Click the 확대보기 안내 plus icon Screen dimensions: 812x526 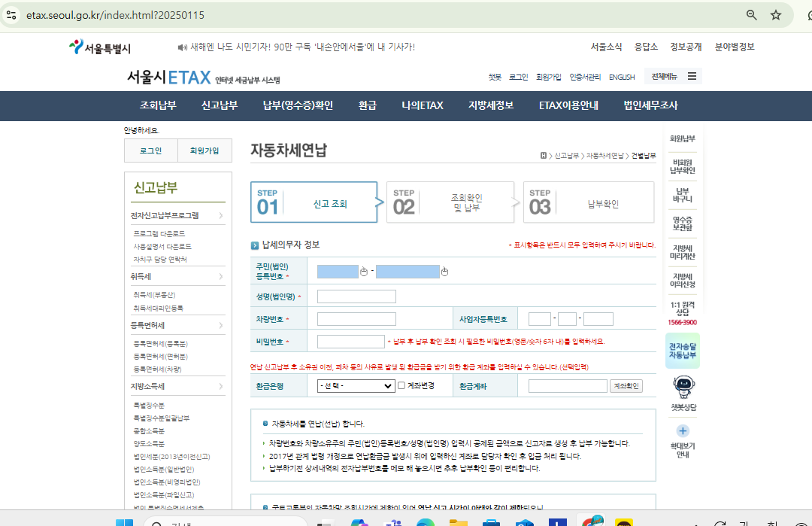pyautogui.click(x=683, y=430)
